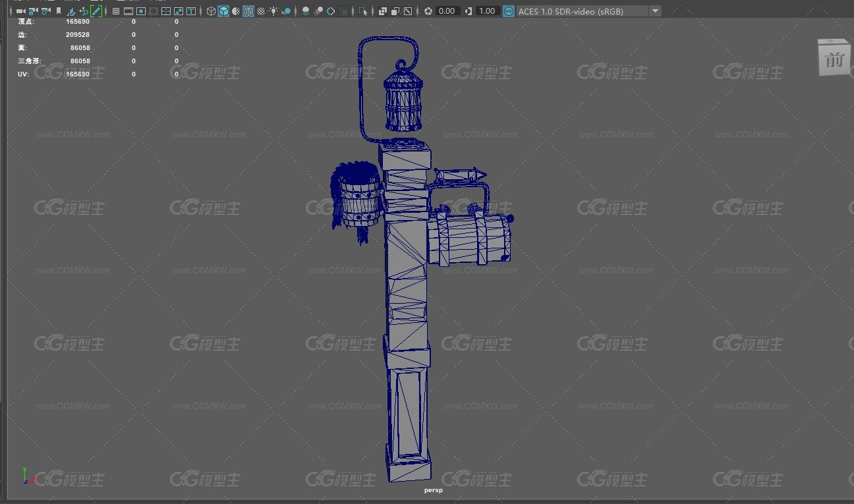Toggle the Shadows icon
The height and width of the screenshot is (504, 854).
pyautogui.click(x=286, y=11)
